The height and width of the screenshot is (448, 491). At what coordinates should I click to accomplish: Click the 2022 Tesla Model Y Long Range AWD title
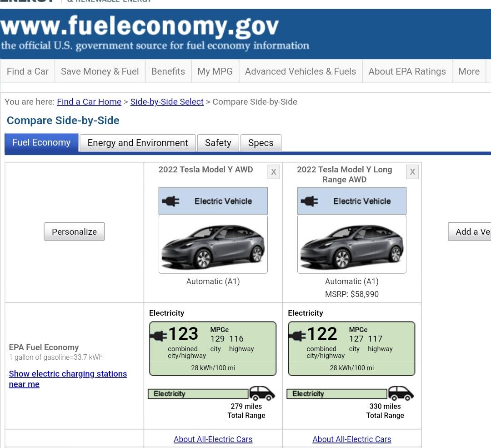(345, 175)
